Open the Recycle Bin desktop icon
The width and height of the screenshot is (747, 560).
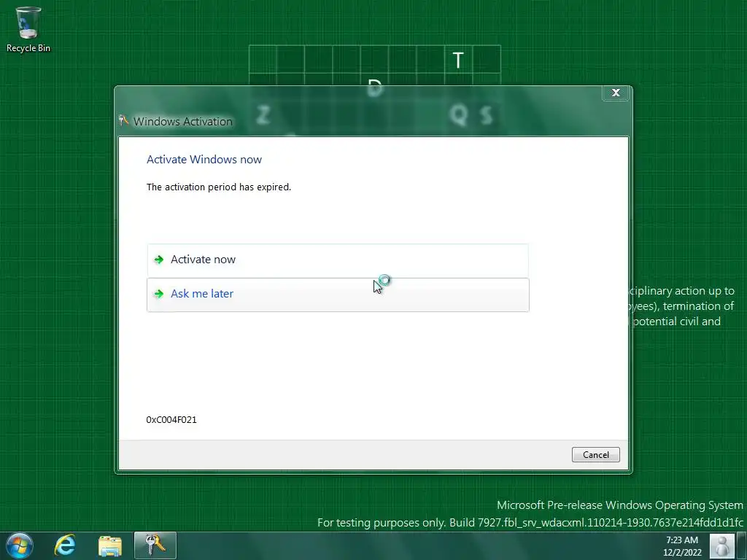pos(28,28)
